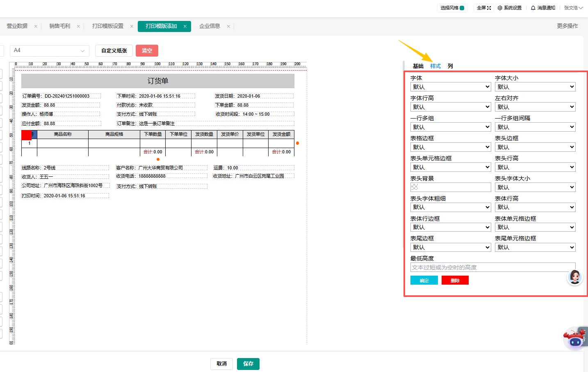
Task: Open the A4 paper size dropdown
Action: coord(50,50)
